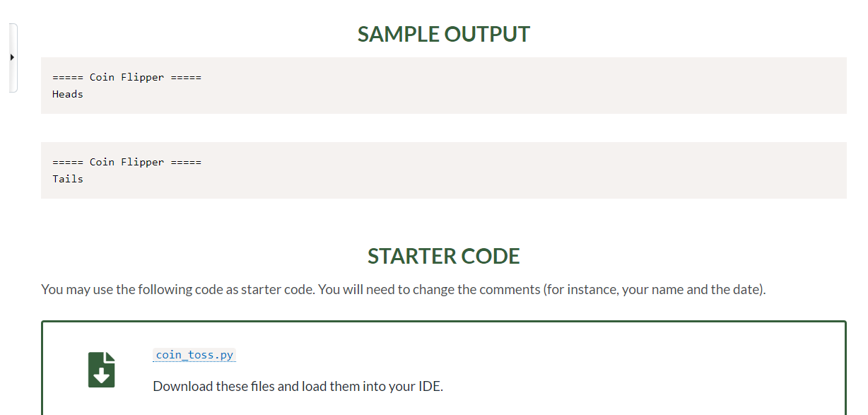868x415 pixels.
Task: Click the ===== divider before Coin Flipper
Action: 67,76
